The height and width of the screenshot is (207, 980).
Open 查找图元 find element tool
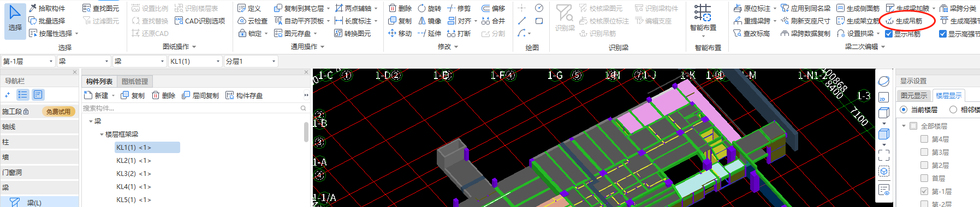[x=101, y=8]
